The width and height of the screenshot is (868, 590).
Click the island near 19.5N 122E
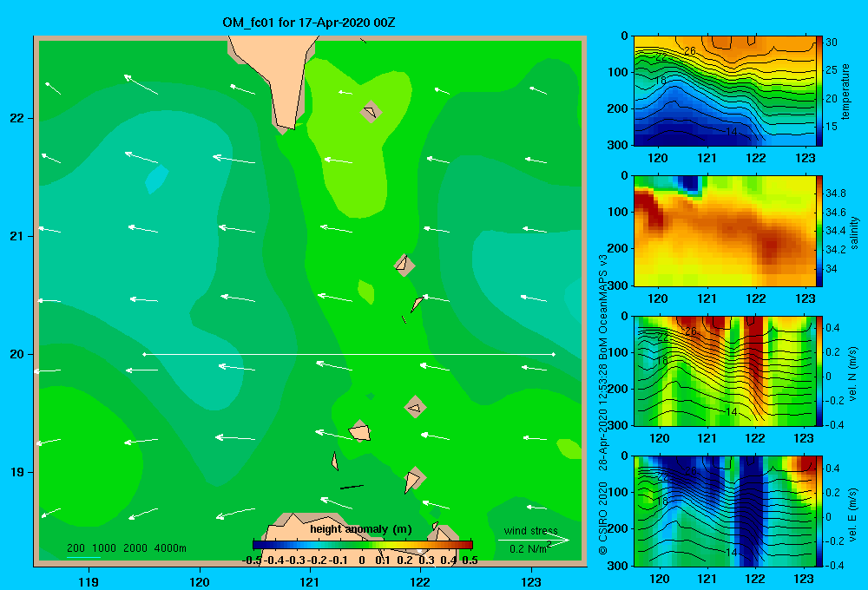point(415,407)
